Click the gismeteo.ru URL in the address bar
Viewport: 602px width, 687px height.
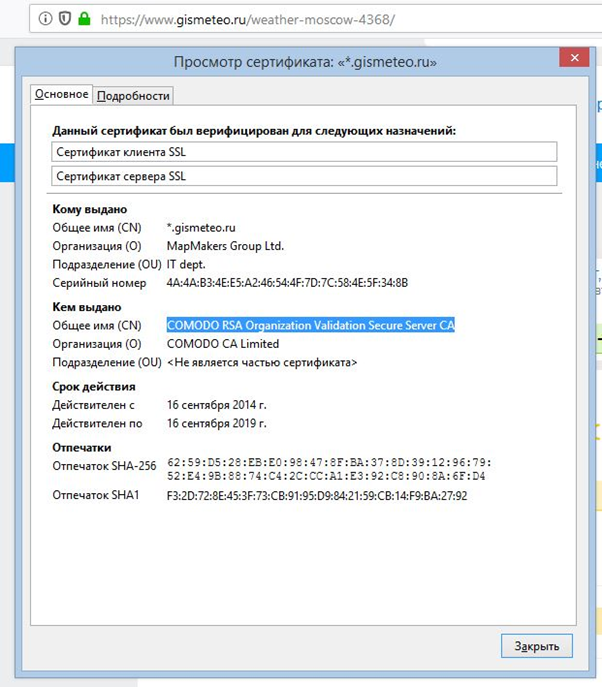248,20
